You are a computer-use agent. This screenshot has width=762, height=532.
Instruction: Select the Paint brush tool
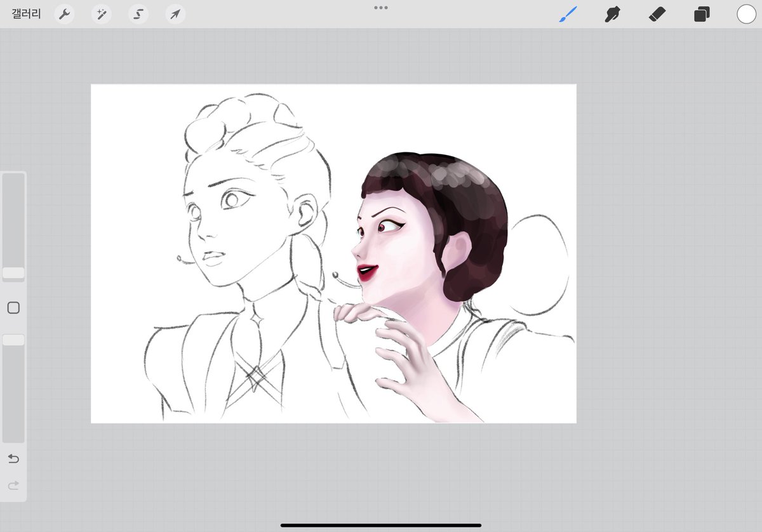coord(568,14)
